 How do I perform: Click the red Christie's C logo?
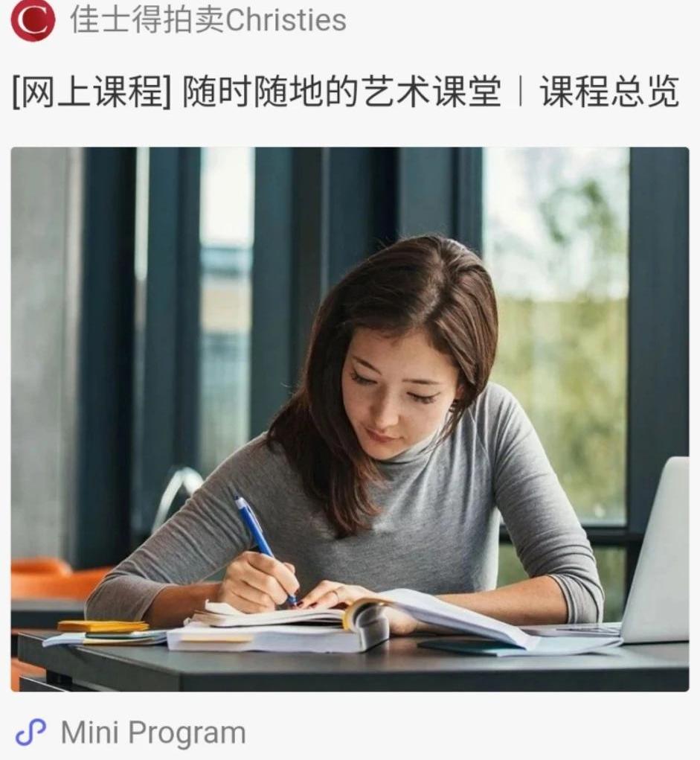click(33, 20)
